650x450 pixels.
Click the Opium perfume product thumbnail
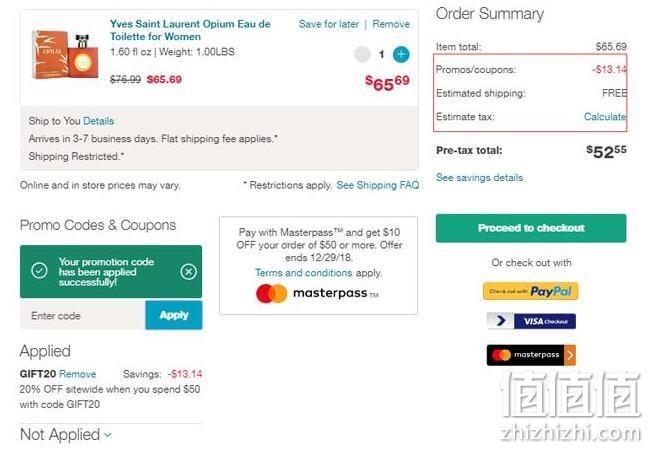coord(65,54)
